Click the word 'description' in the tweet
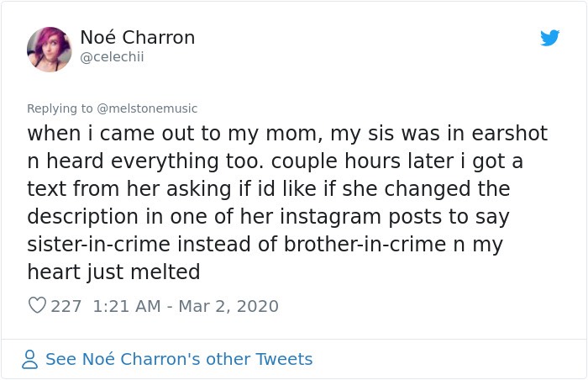Screen dimensions: 588x380 click(82, 217)
